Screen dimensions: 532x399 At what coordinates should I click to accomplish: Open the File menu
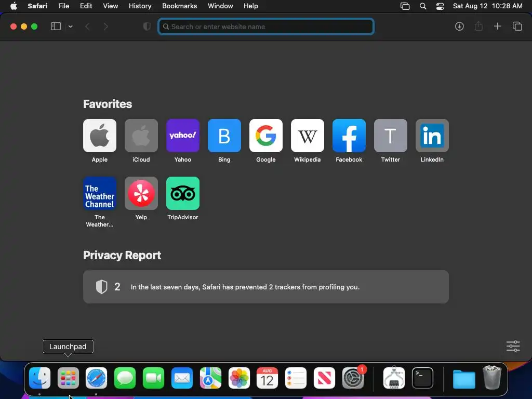point(63,6)
